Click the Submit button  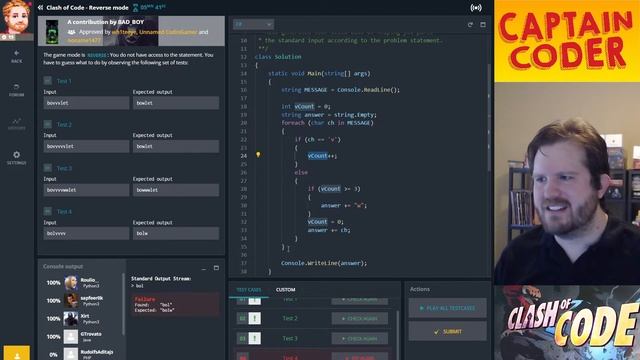tap(447, 331)
